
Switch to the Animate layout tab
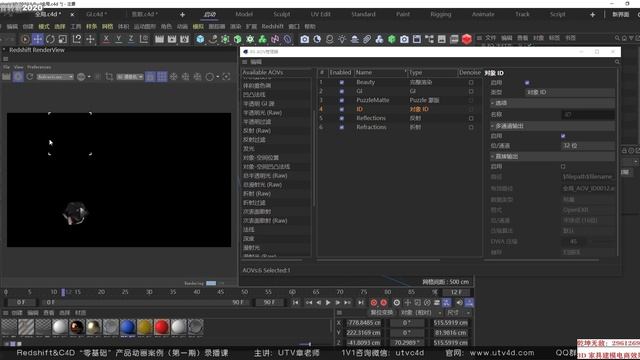click(483, 14)
